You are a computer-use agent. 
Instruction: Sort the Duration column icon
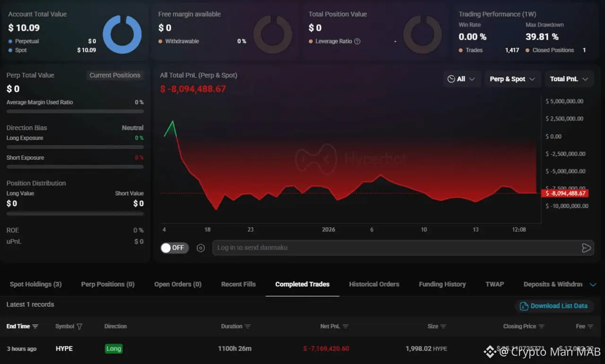[x=248, y=326]
